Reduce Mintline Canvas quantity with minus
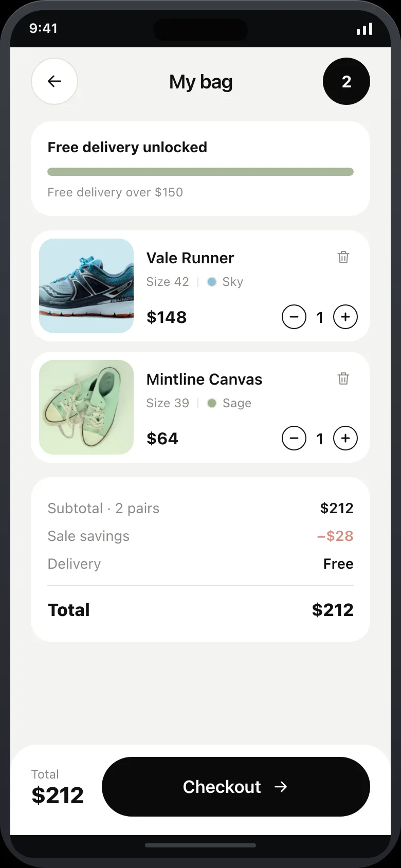The image size is (401, 868). (294, 438)
